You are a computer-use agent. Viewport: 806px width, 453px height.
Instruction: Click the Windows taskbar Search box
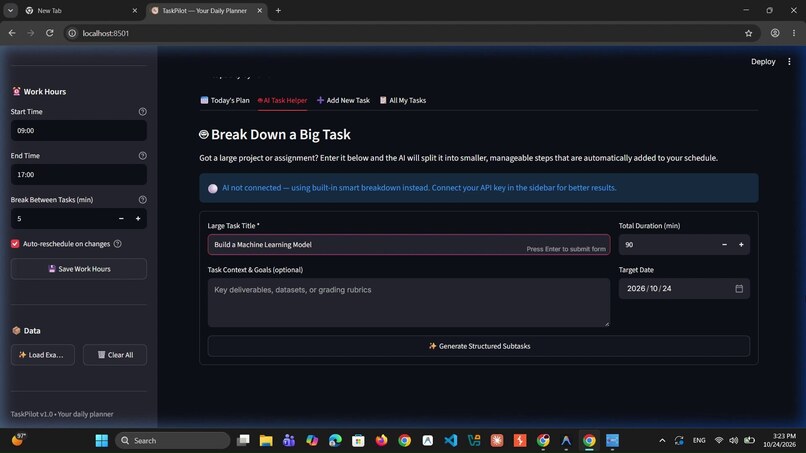point(173,441)
